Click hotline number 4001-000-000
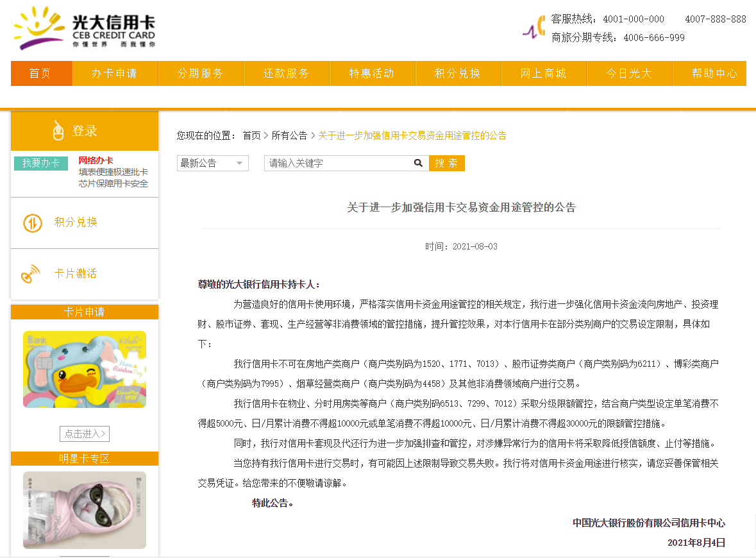The width and height of the screenshot is (756, 558). tap(634, 19)
